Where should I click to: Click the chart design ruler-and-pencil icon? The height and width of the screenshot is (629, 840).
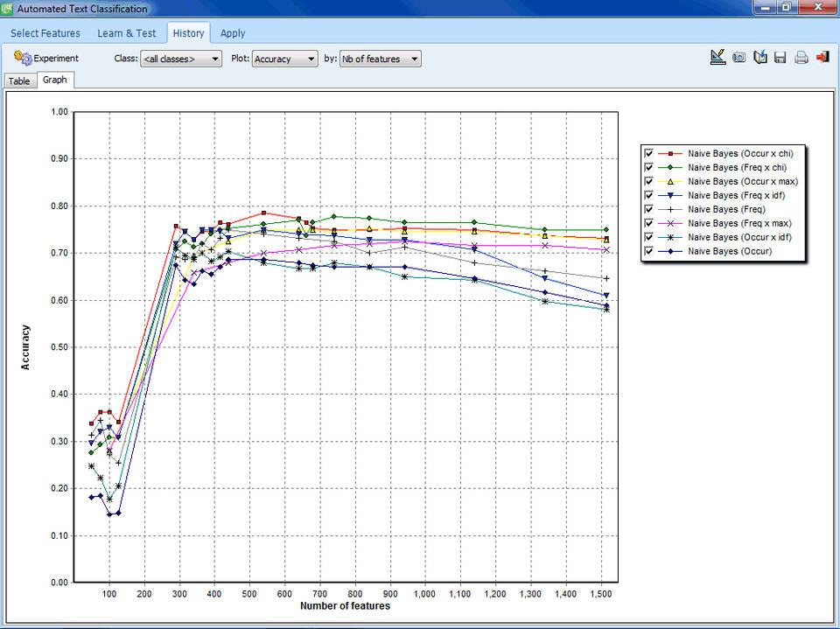(x=717, y=58)
